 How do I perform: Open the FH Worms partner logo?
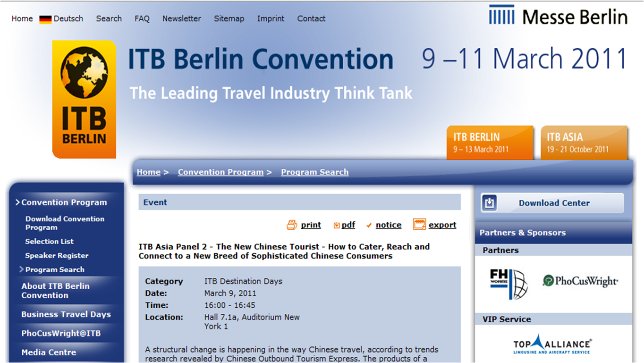tap(508, 284)
